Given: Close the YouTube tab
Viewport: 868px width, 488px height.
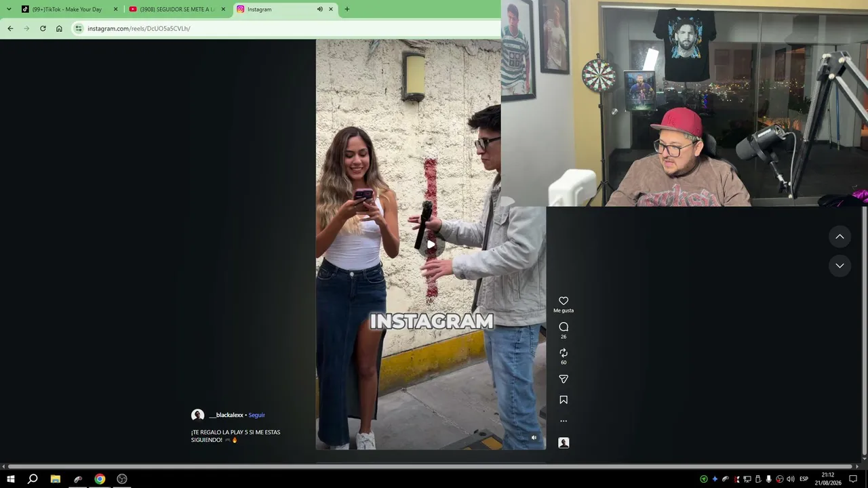Looking at the screenshot, I should pos(223,9).
